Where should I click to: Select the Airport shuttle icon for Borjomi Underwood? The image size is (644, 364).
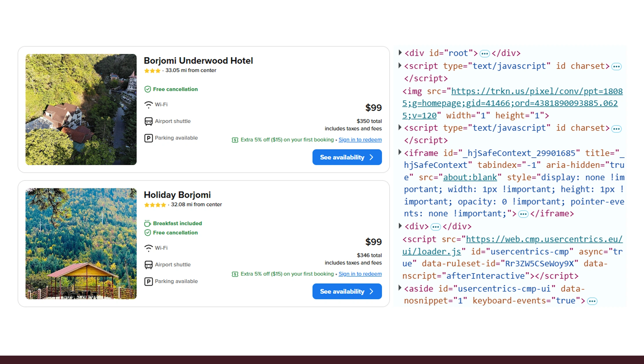(149, 121)
